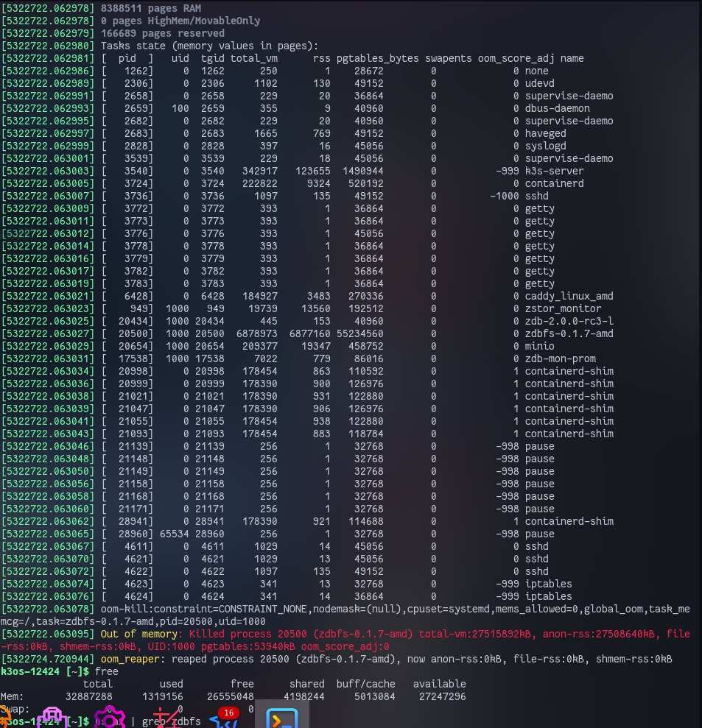Click the process name 'udevd'
This screenshot has width=702, height=728.
(539, 84)
